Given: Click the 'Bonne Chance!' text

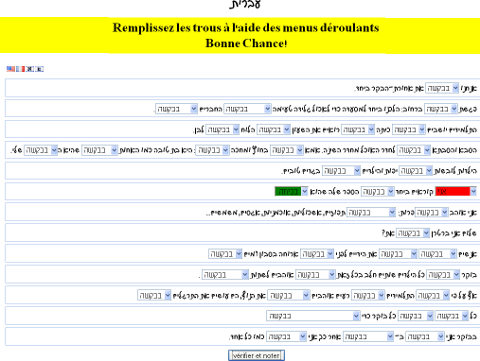Looking at the screenshot, I should pos(246,43).
